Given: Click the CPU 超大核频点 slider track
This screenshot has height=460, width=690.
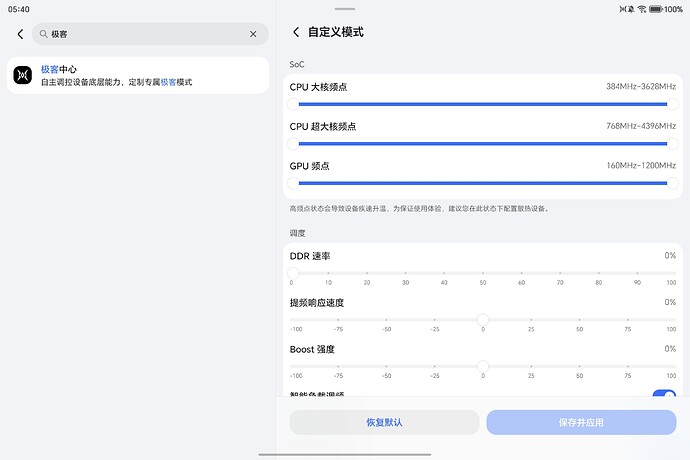Looking at the screenshot, I should [482, 142].
